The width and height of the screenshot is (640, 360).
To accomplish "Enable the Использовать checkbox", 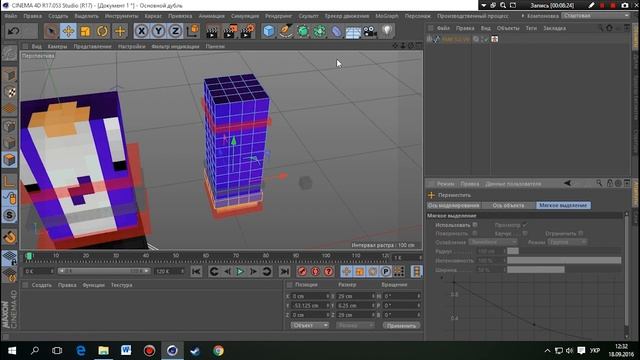I will click(475, 225).
